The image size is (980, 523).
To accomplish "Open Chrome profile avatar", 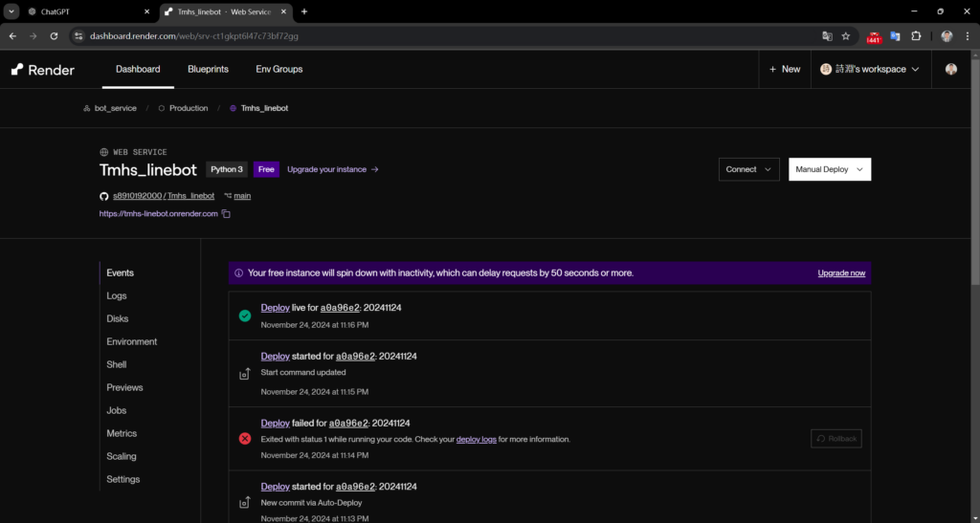I will pos(947,36).
